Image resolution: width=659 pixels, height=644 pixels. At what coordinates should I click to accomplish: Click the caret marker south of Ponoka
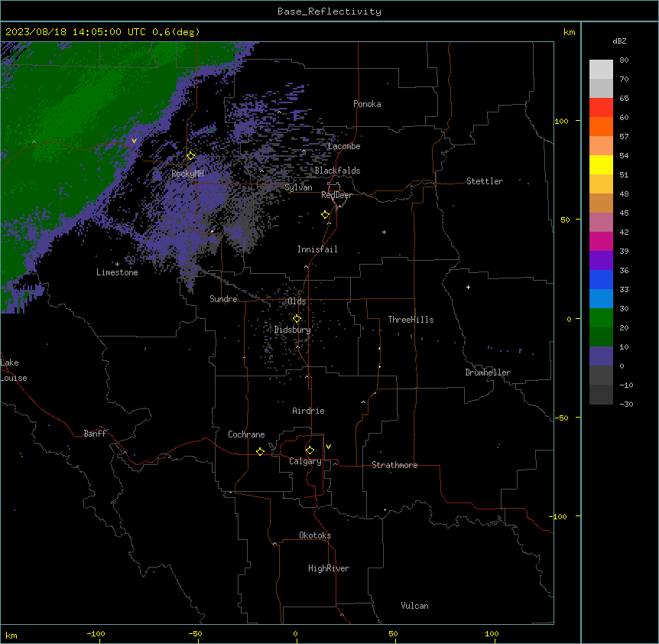(x=279, y=112)
